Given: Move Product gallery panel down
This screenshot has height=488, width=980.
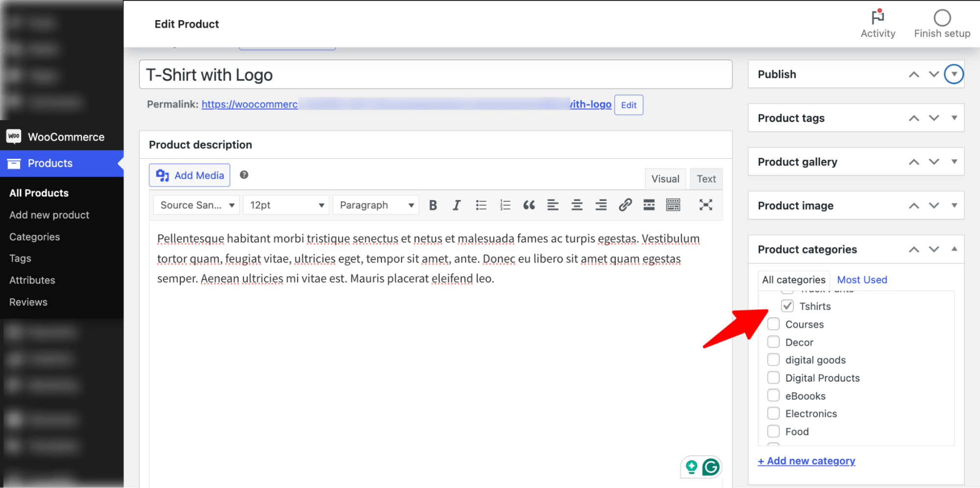Looking at the screenshot, I should [934, 162].
